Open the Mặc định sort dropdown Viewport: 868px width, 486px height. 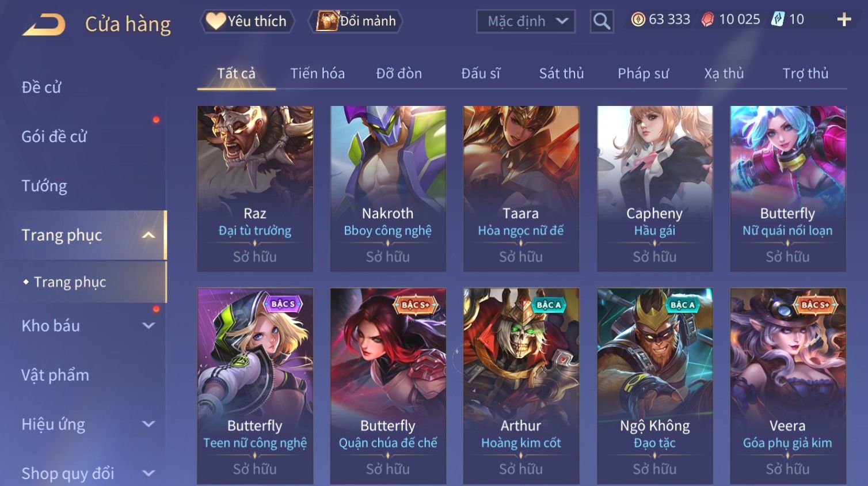[526, 21]
